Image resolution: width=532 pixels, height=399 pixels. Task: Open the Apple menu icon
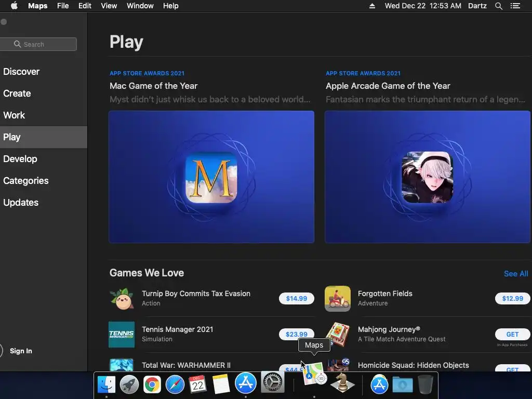coord(14,6)
